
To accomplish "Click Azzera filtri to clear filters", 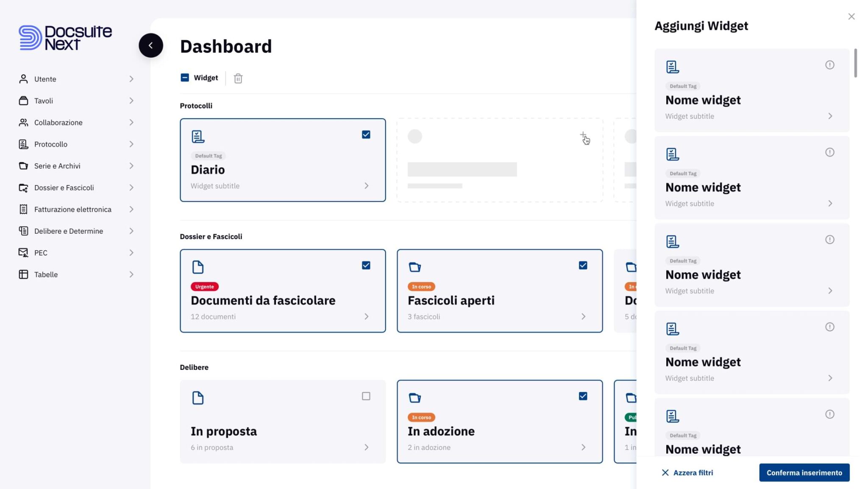I will tap(687, 472).
